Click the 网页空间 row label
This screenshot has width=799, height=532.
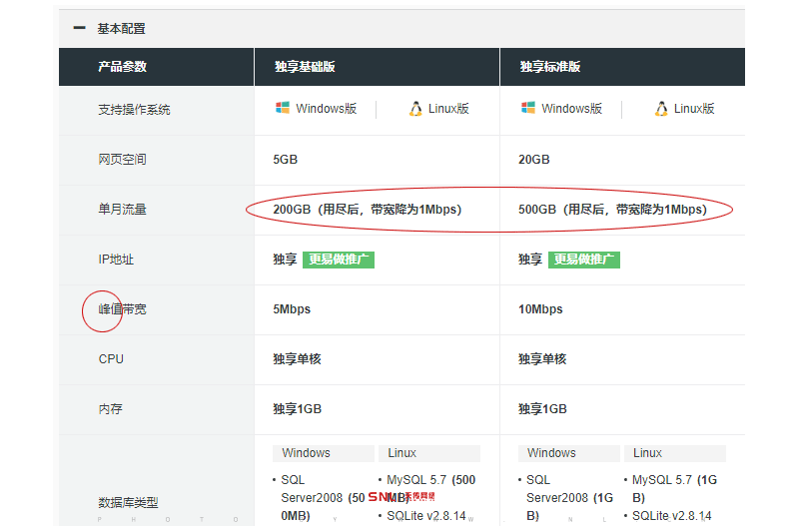(x=122, y=160)
